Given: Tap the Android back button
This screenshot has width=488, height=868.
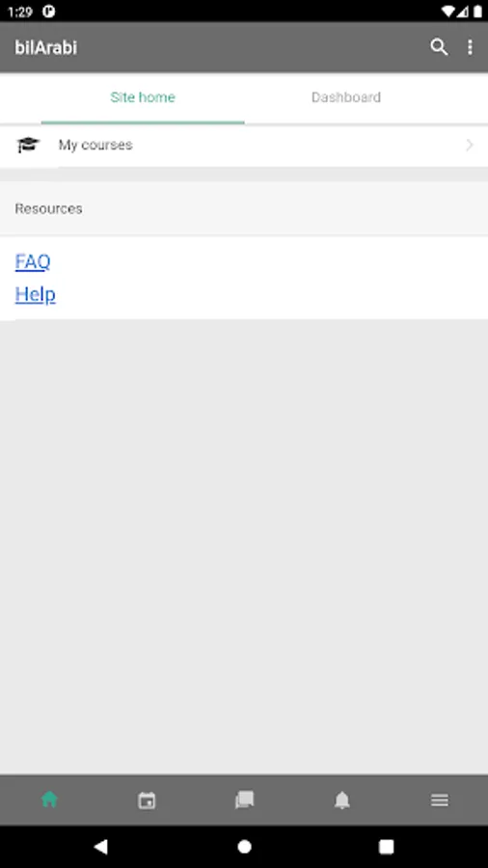Looking at the screenshot, I should pos(100,847).
